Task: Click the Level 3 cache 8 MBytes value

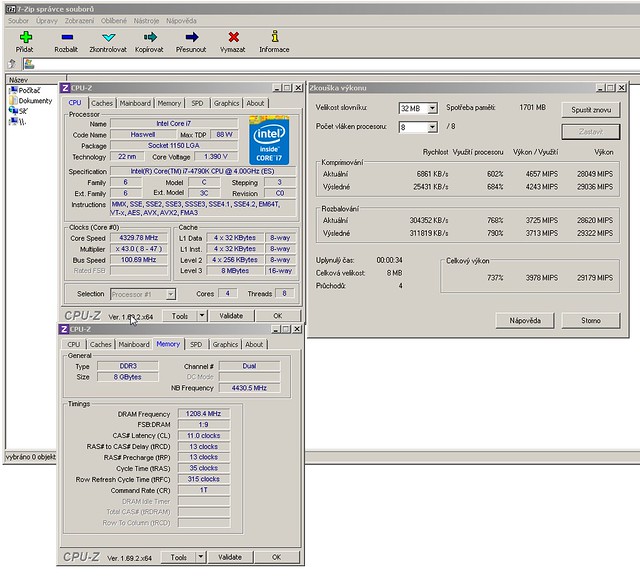Action: point(235,271)
